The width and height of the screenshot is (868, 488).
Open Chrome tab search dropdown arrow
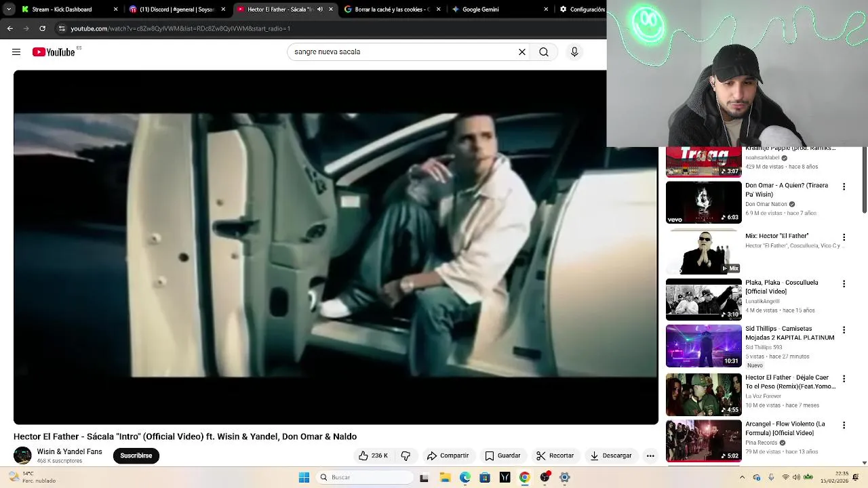click(9, 9)
